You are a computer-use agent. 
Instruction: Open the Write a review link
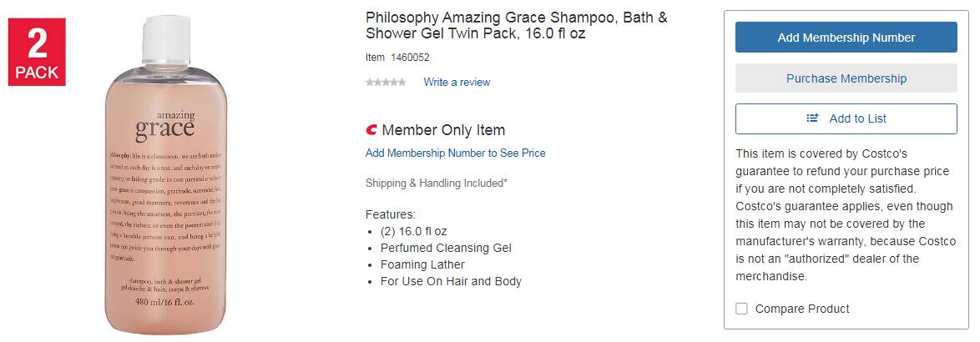457,83
